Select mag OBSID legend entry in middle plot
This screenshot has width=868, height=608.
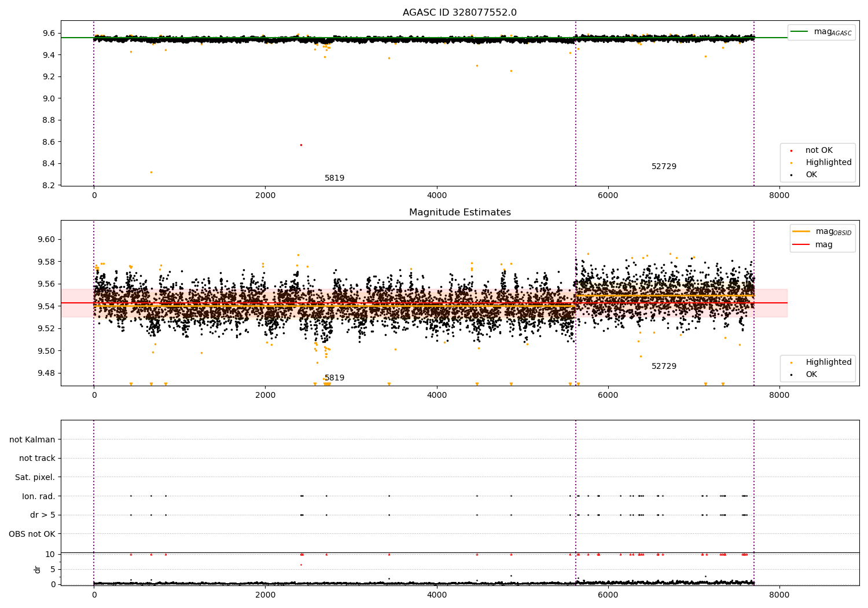(822, 232)
